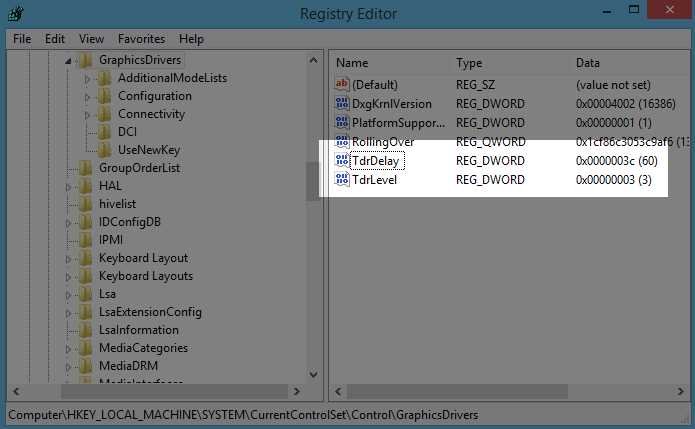Viewport: 695px width, 429px height.
Task: Select the LsaInformation folder icon
Action: click(x=86, y=330)
